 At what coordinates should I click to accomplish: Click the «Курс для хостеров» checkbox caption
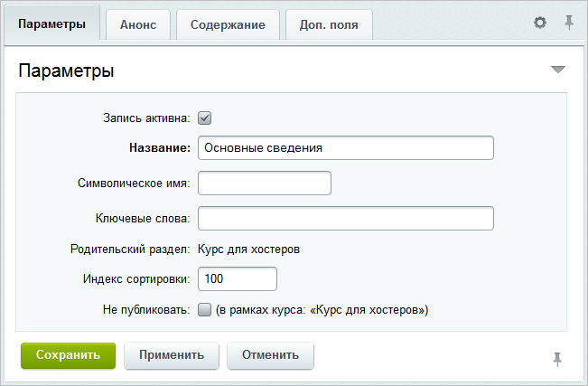tap(322, 310)
